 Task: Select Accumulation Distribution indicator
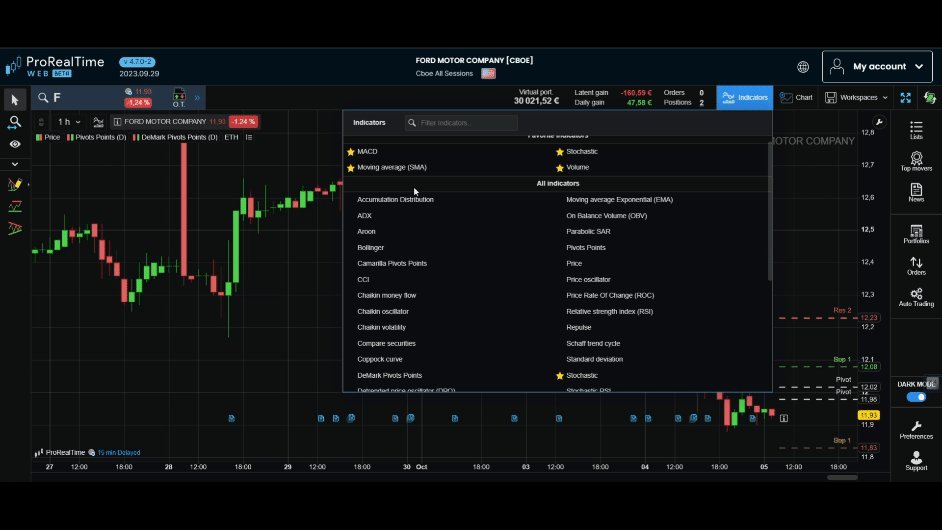click(395, 200)
